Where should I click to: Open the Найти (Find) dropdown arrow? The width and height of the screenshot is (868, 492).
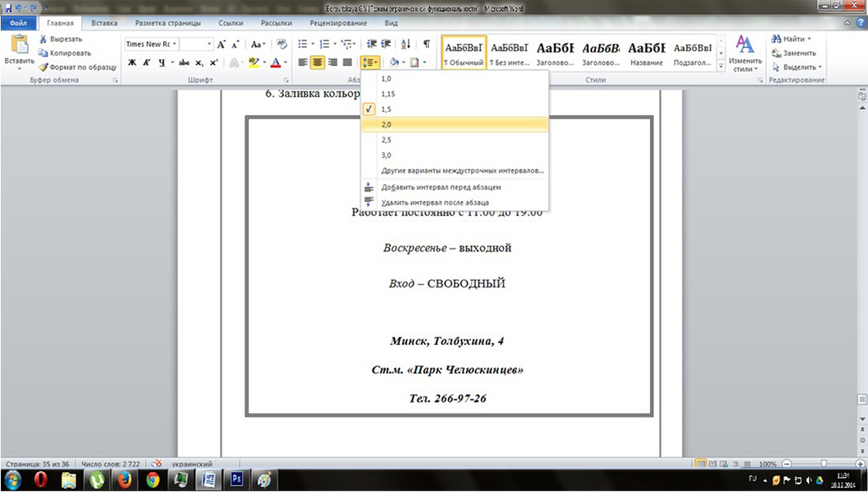809,39
